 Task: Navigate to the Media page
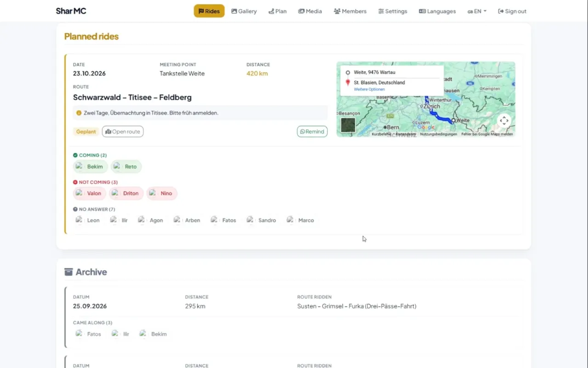tap(310, 11)
